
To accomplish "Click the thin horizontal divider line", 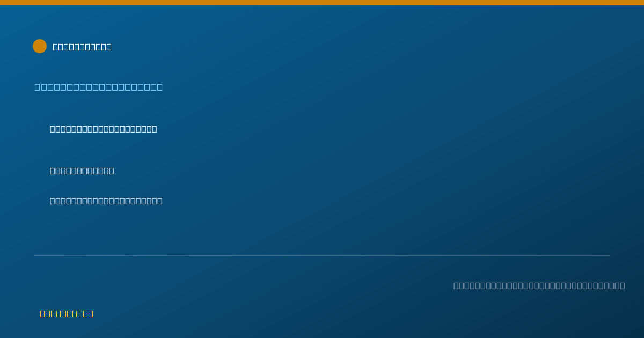I will (322, 255).
